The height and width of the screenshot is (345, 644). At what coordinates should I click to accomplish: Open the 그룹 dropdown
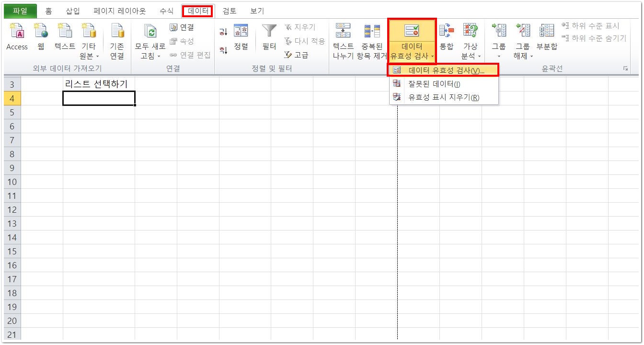click(499, 42)
